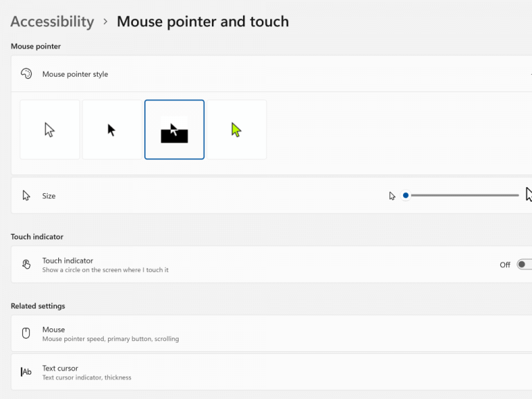Click 'Text cursor indicator, thickness' description
The height and width of the screenshot is (399, 532).
[87, 378]
